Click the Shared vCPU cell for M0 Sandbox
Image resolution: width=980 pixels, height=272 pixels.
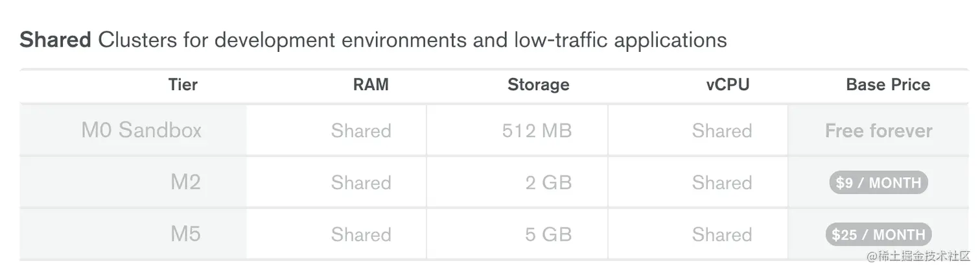point(722,130)
